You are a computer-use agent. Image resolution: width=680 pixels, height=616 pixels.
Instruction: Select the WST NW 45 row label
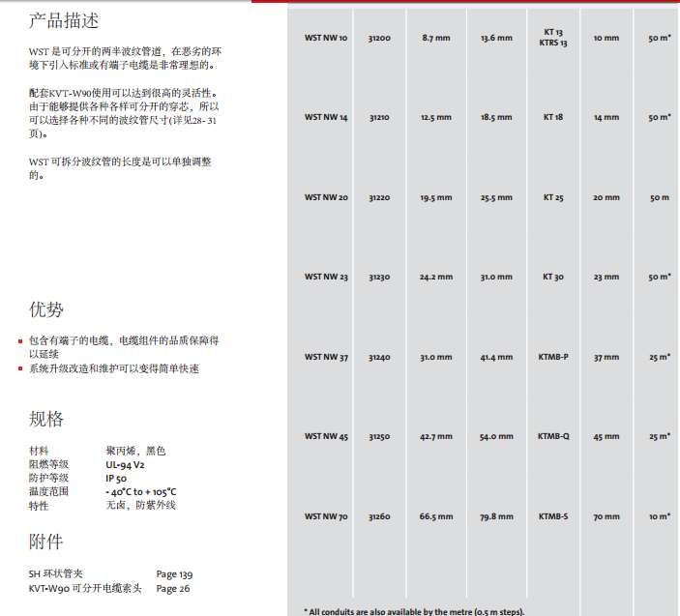point(326,436)
